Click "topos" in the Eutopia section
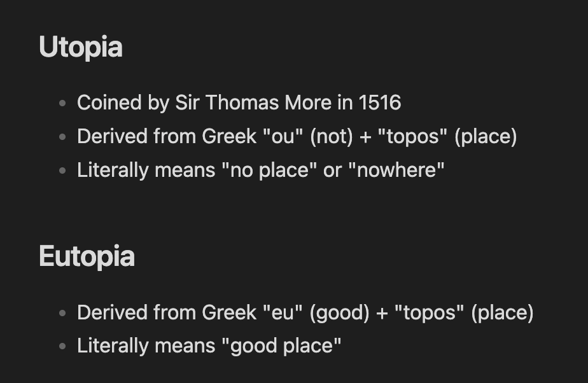This screenshot has height=383, width=588. pyautogui.click(x=429, y=312)
